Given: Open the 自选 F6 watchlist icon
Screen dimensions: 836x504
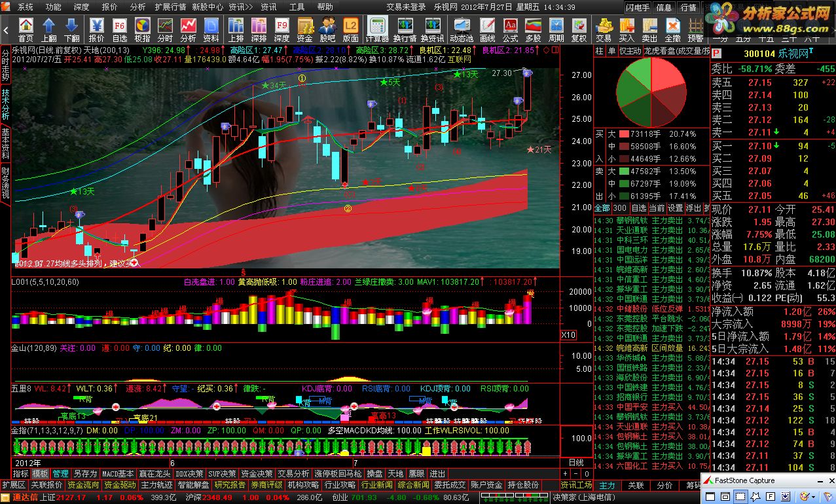Looking at the screenshot, I should click(120, 29).
